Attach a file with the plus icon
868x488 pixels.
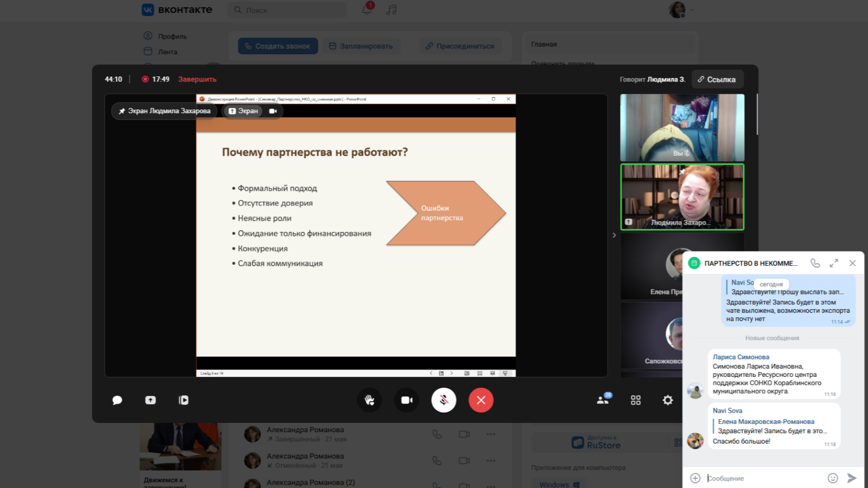(695, 478)
